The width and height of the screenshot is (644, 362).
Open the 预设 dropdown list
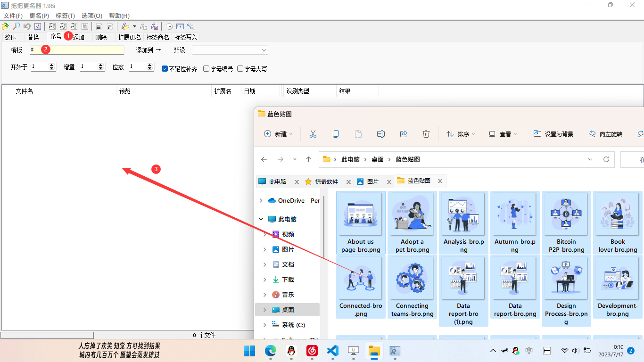coord(263,49)
